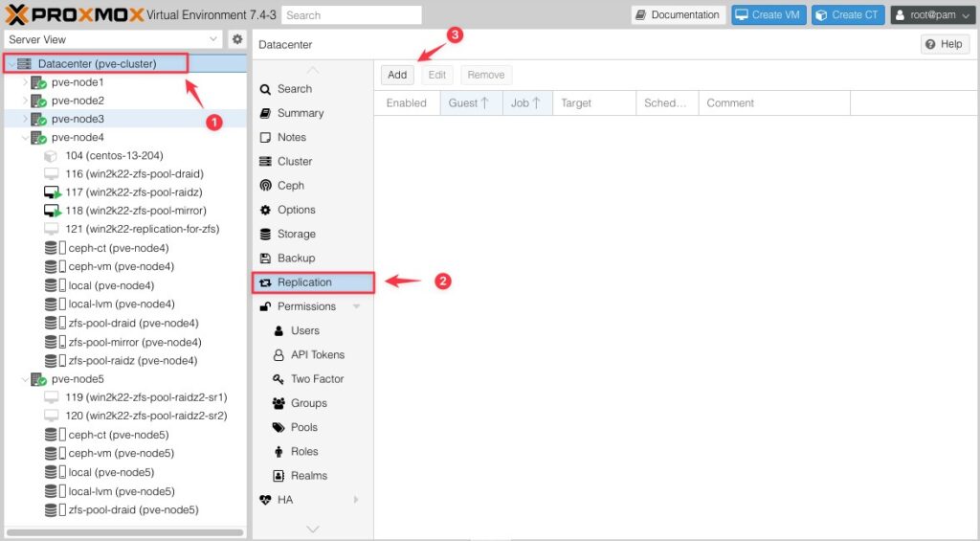Click the Datacenter server icon in the tree
The width and height of the screenshot is (980, 541).
tap(24, 64)
